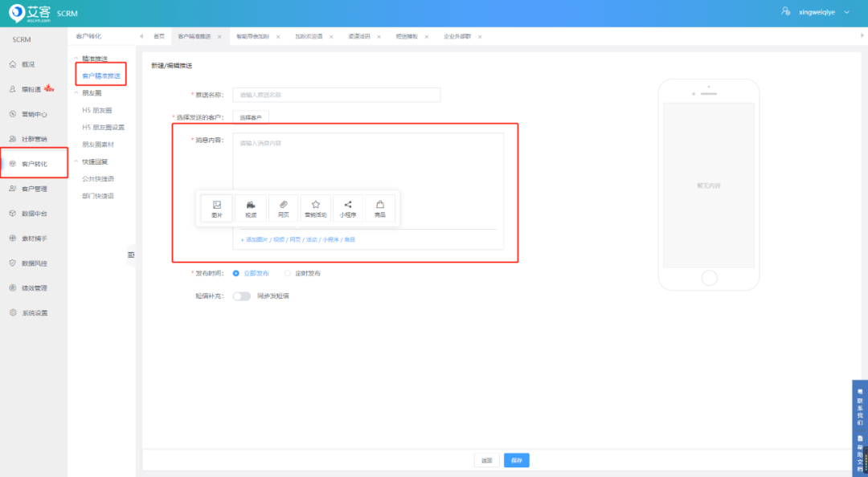868x477 pixels.
Task: Collapse the 精准推送 menu group
Action: click(x=76, y=59)
